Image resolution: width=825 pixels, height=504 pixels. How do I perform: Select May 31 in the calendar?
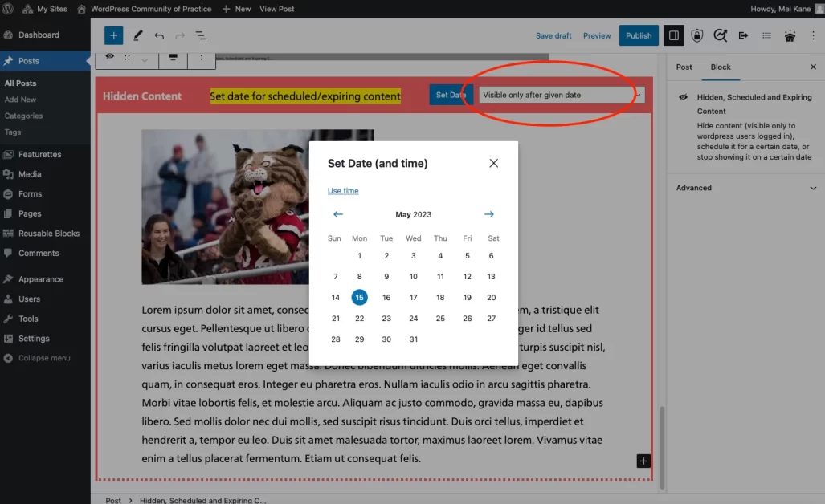(414, 339)
